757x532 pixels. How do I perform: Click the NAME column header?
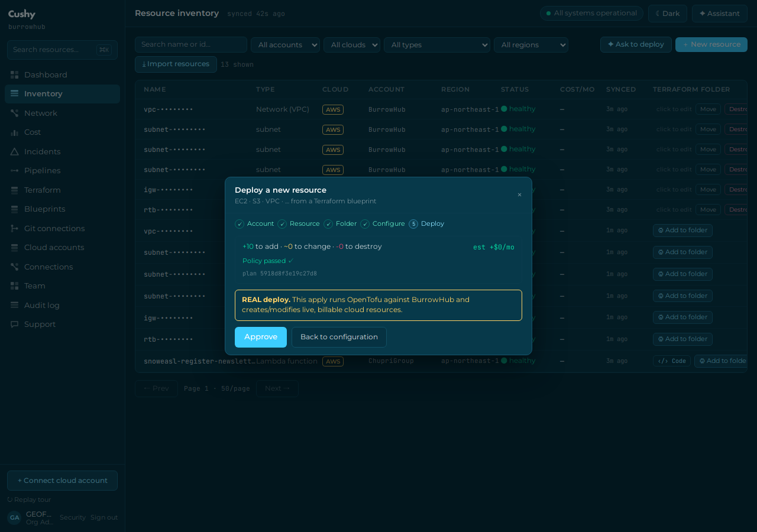pos(155,89)
